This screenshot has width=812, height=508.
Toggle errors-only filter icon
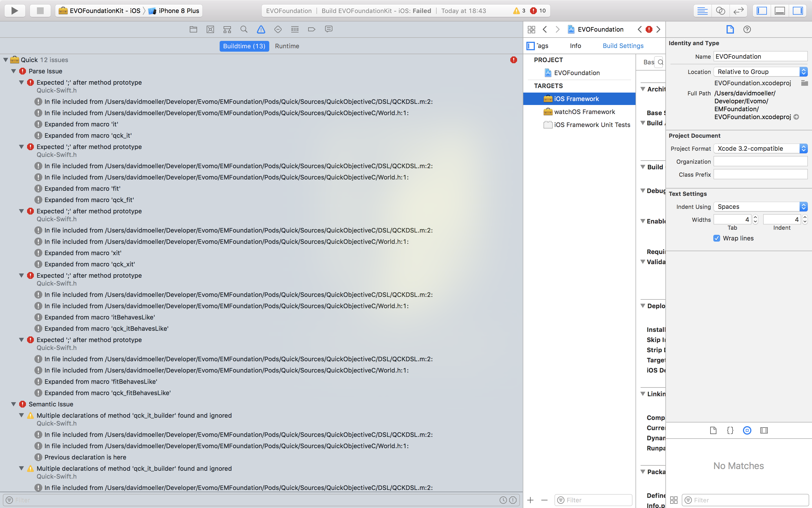click(x=513, y=500)
